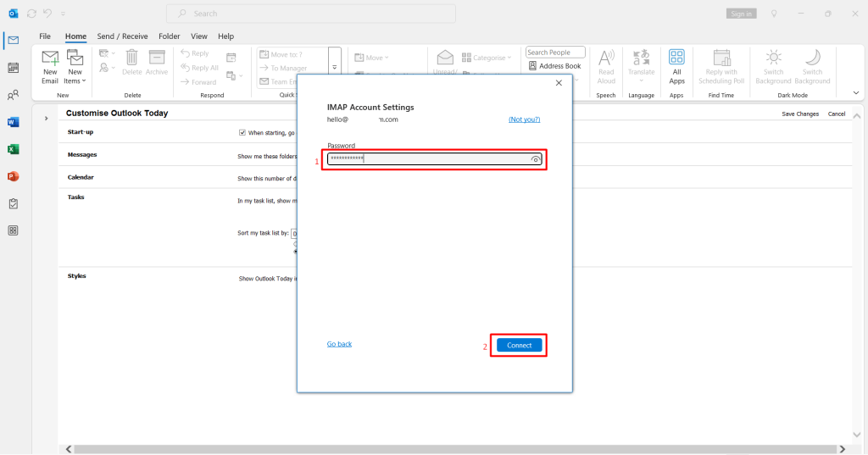Collapse the ribbon with the chevron
The height and width of the screenshot is (455, 868).
[856, 93]
